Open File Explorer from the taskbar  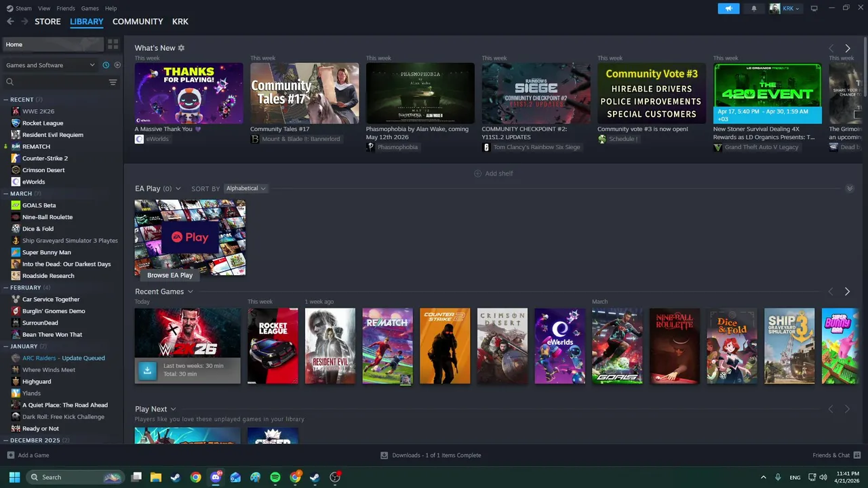pos(155,477)
